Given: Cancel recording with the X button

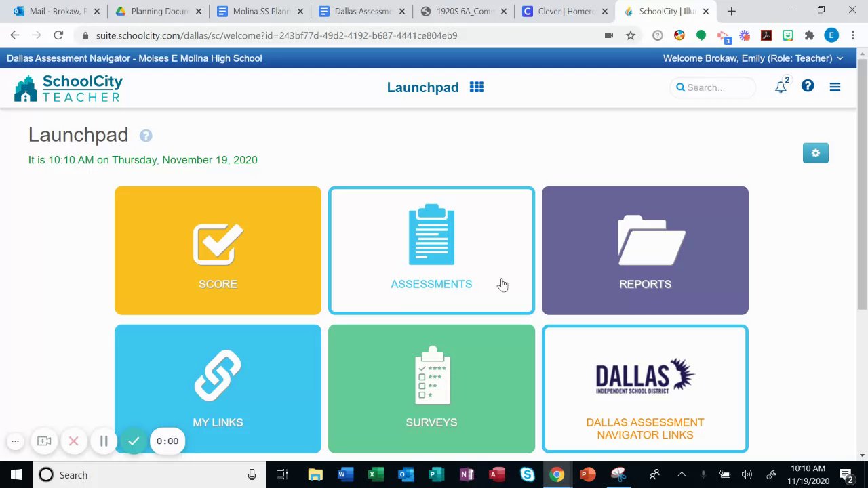Looking at the screenshot, I should click(x=74, y=441).
